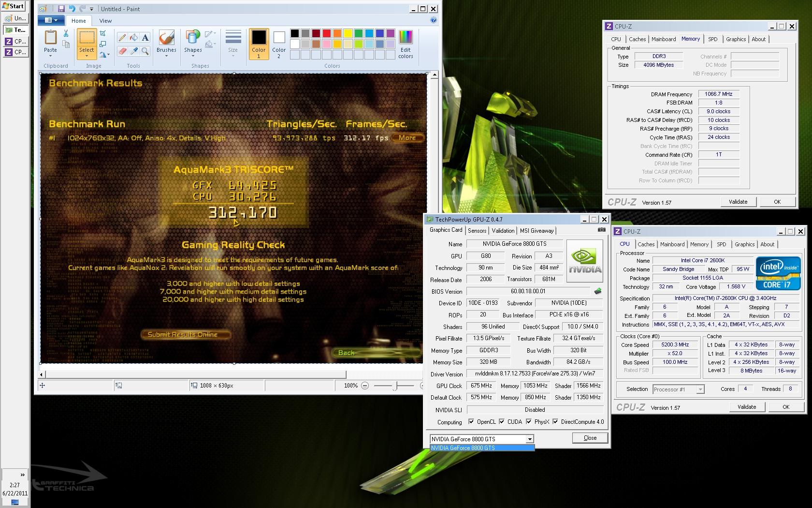Select the Pencil tool in Paint
This screenshot has width=812, height=508.
[x=122, y=38]
